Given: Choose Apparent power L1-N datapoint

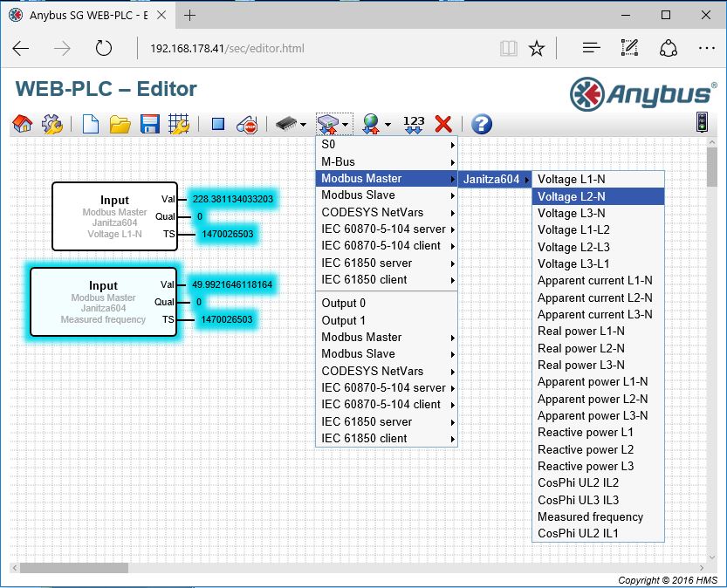Looking at the screenshot, I should pyautogui.click(x=598, y=382).
